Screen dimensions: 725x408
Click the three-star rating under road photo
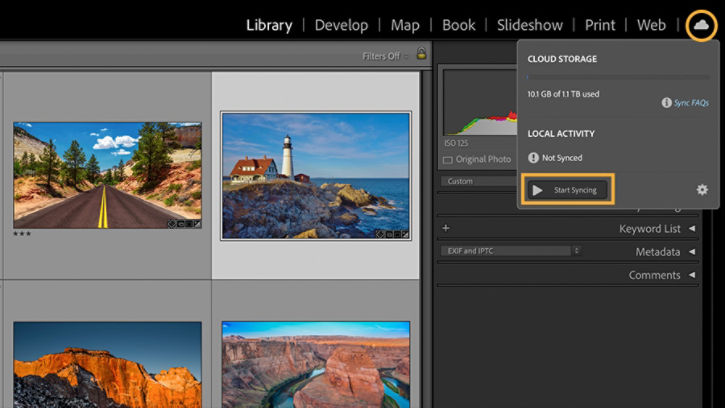pos(22,234)
